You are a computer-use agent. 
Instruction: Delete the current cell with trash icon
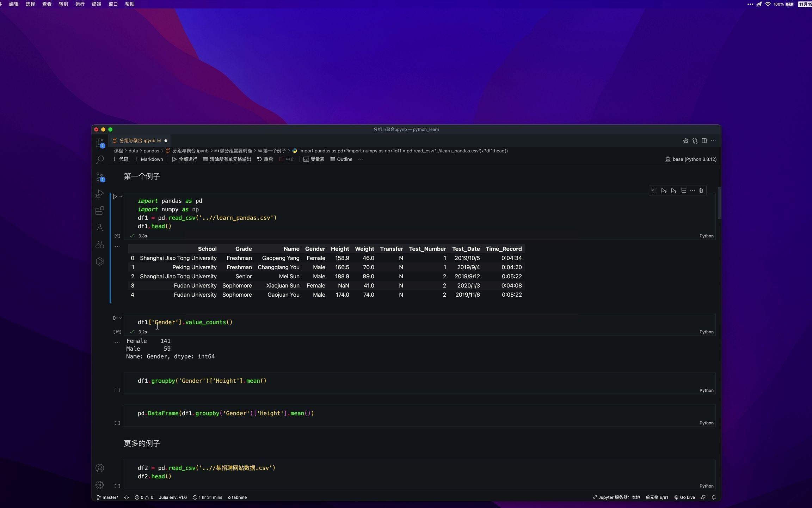(x=701, y=190)
